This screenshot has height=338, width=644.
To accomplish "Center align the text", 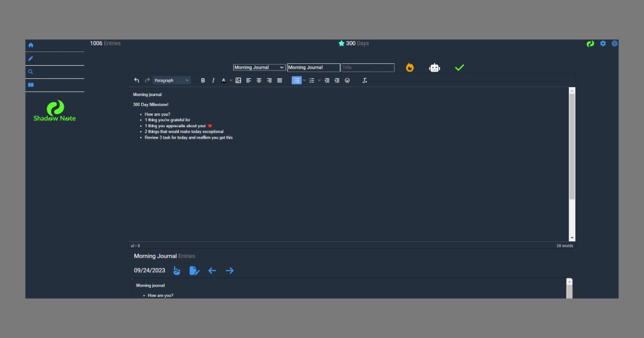I will pos(259,81).
